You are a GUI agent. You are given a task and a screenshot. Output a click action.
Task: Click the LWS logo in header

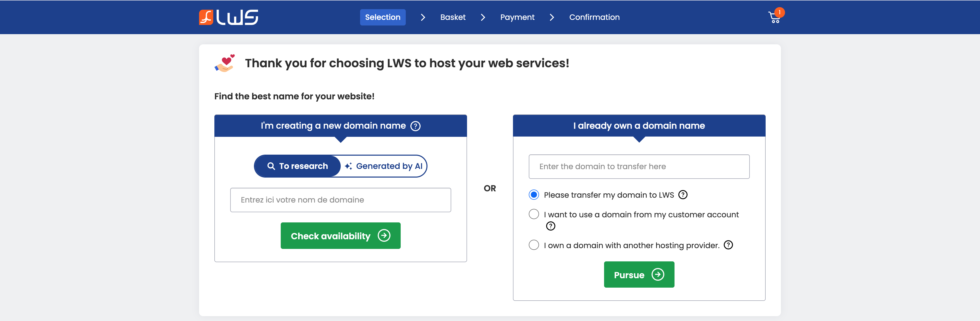pos(228,17)
